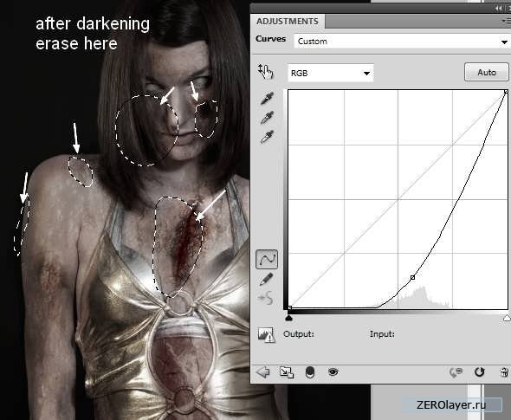Pick the black point eyedropper

(267, 99)
